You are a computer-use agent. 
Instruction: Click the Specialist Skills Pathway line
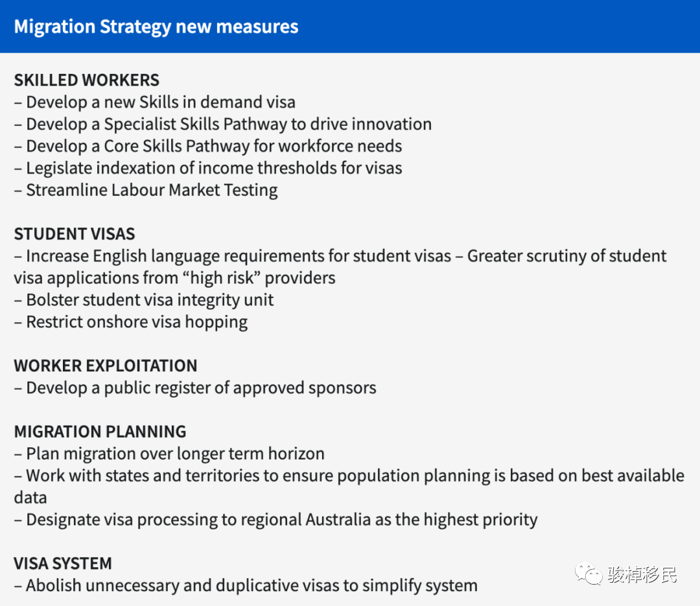pyautogui.click(x=223, y=124)
